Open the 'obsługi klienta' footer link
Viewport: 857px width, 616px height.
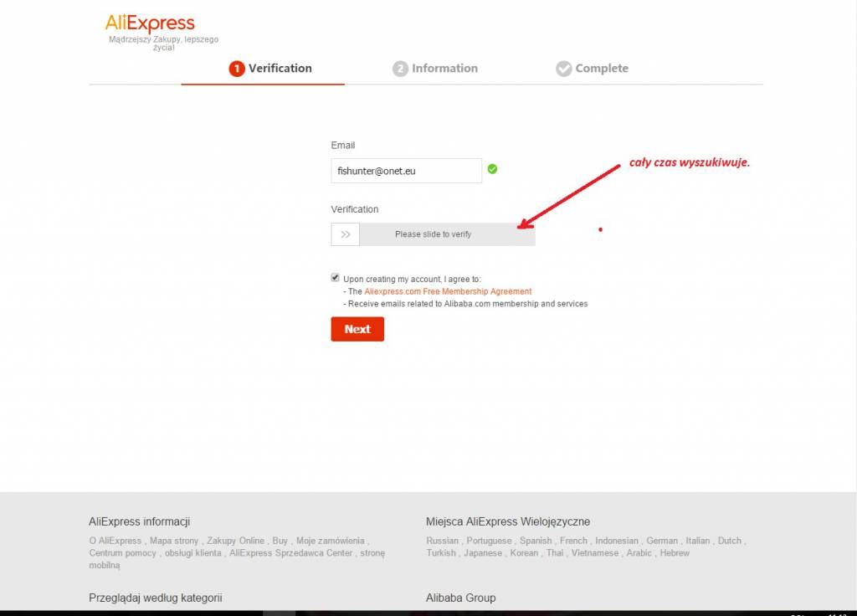[x=193, y=553]
